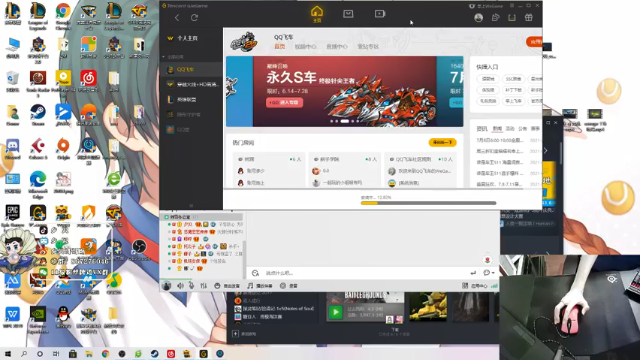The width and height of the screenshot is (640, 360).
Task: Open the WeGame home tab icon
Action: pyautogui.click(x=317, y=14)
